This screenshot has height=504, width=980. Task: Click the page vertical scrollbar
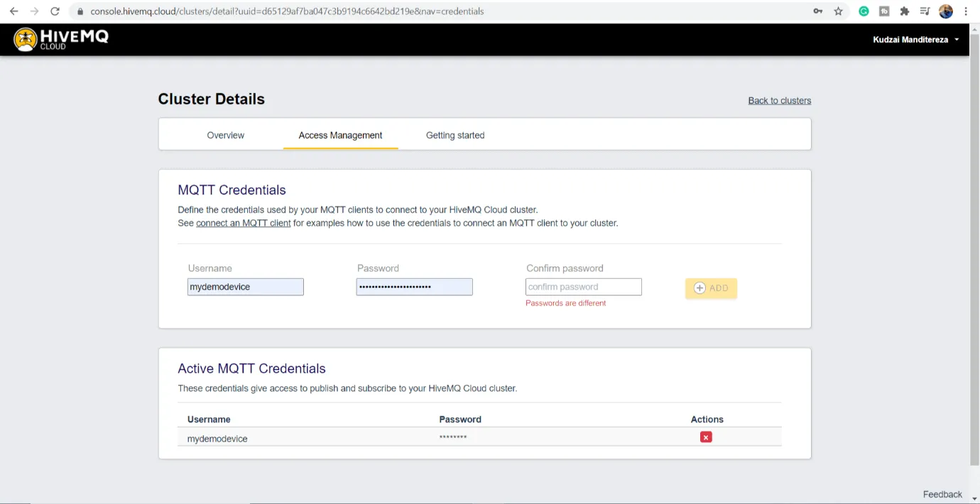click(x=974, y=248)
